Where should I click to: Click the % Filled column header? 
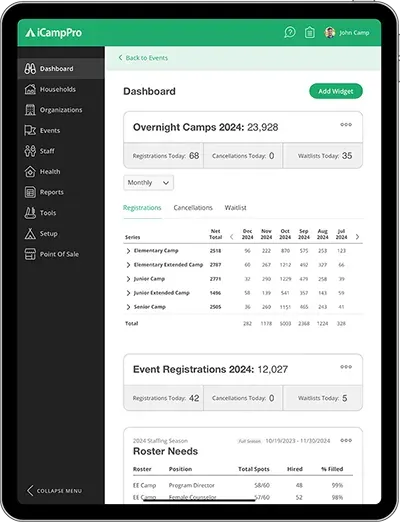[332, 469]
